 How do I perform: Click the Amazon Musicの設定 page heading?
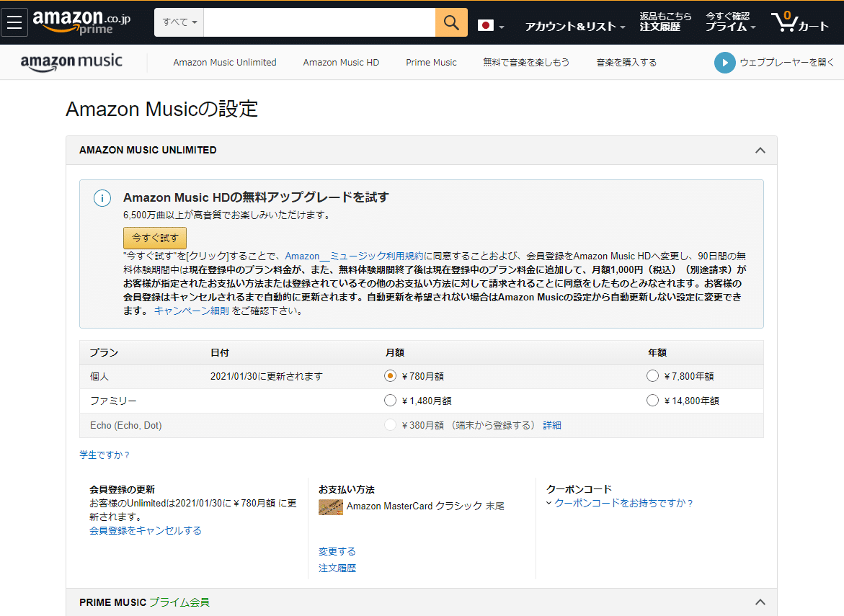click(161, 110)
